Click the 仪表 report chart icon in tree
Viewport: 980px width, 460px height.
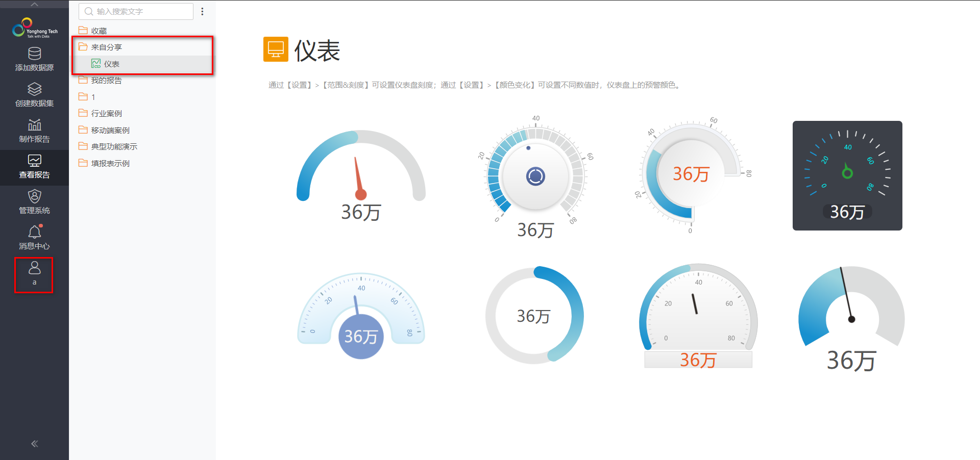coord(95,63)
